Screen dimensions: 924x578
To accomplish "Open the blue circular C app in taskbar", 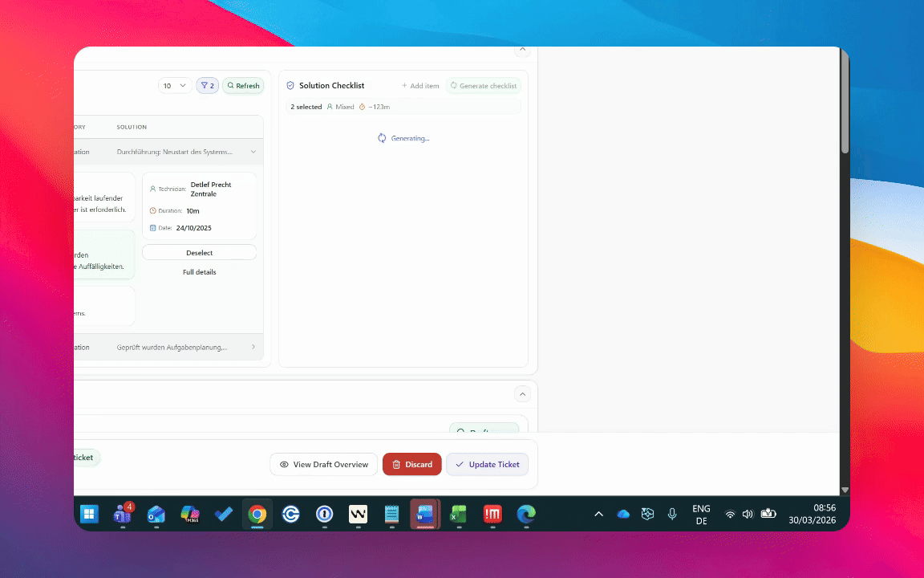I will (x=290, y=515).
